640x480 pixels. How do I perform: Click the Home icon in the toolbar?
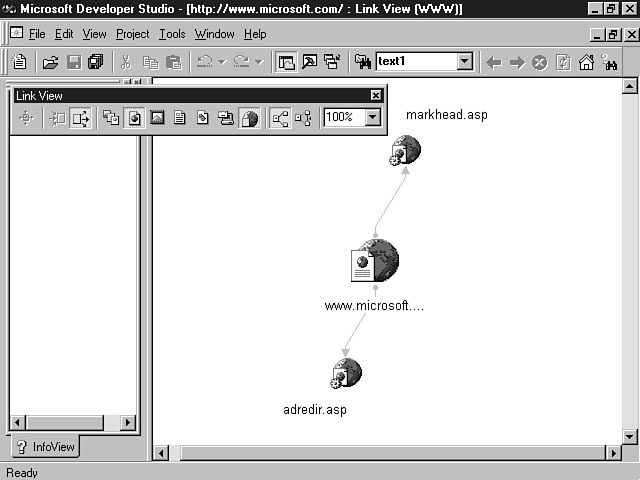click(x=586, y=62)
